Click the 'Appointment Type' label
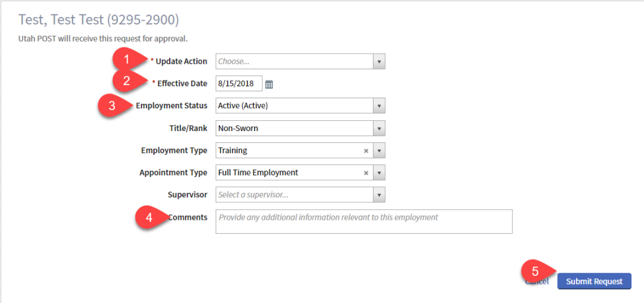The height and width of the screenshot is (303, 644). point(174,173)
